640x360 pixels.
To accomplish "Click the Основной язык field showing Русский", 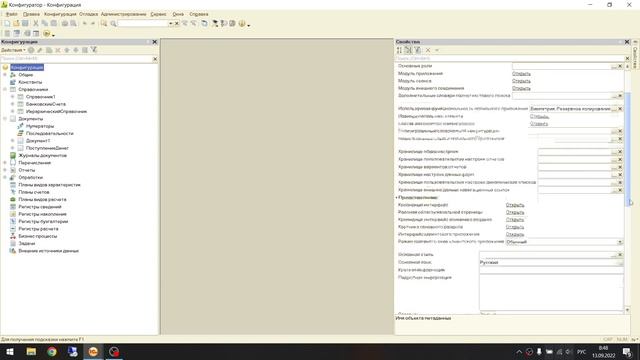I will (x=551, y=262).
